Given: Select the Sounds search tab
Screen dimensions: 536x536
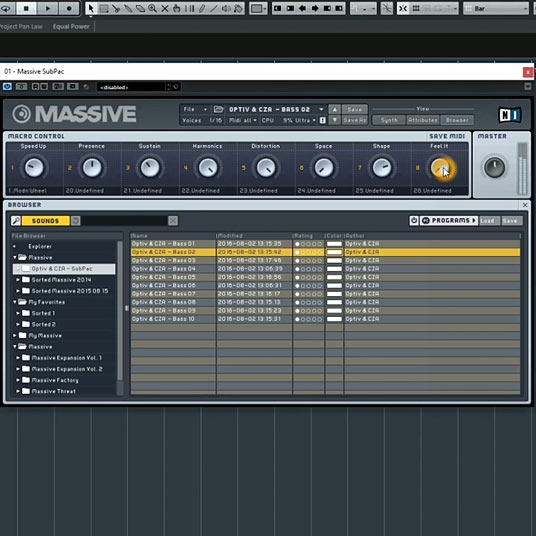Looking at the screenshot, I should click(x=45, y=221).
